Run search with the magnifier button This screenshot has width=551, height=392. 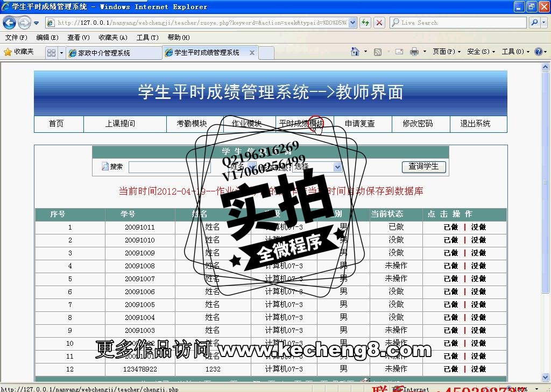(x=534, y=23)
